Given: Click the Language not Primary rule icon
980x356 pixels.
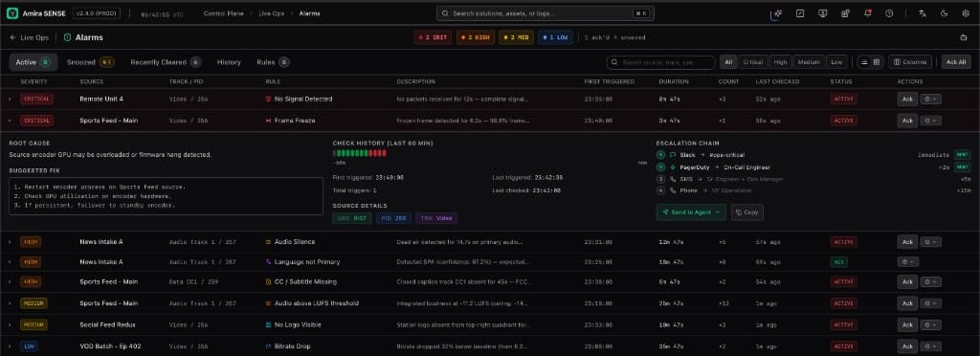Looking at the screenshot, I should tap(269, 261).
